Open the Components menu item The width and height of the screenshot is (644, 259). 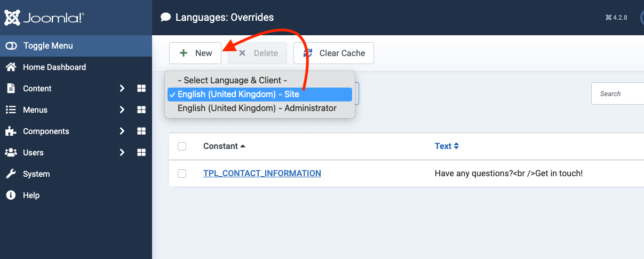coord(46,131)
